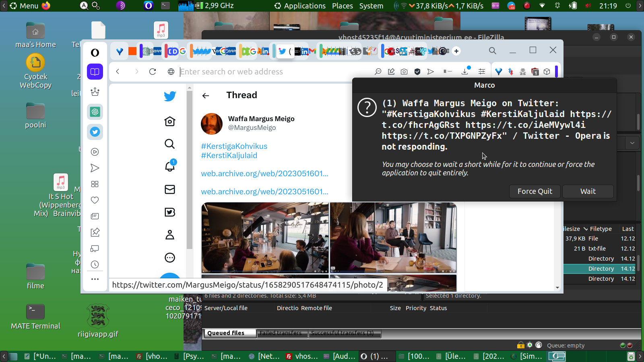Open the Applications menu in top panel
Viewport: 644px width, 362px height.
click(x=300, y=6)
